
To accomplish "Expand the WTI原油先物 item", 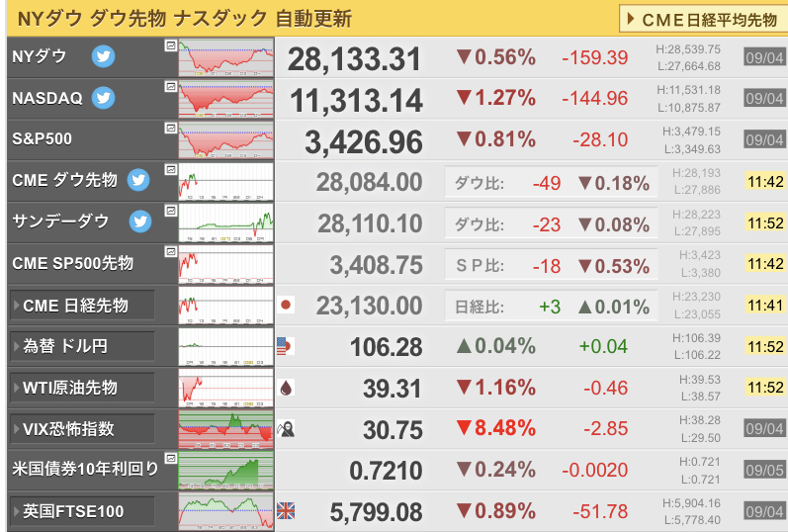I will click(x=82, y=388).
